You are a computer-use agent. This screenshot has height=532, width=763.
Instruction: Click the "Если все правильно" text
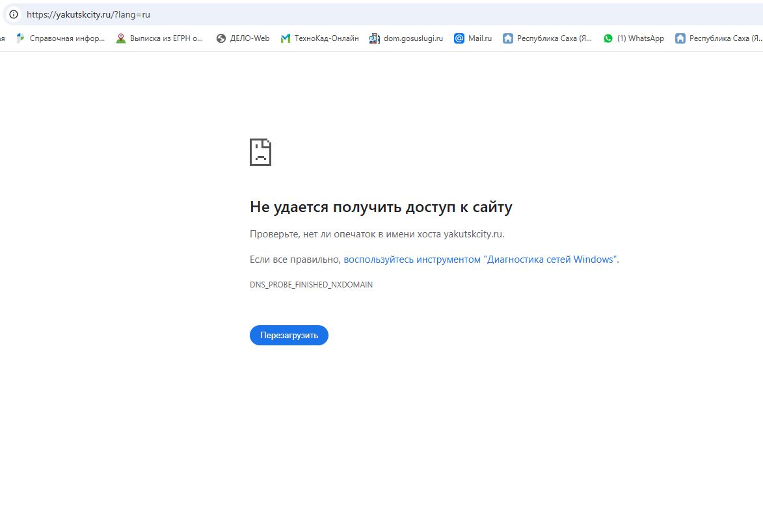(x=295, y=259)
